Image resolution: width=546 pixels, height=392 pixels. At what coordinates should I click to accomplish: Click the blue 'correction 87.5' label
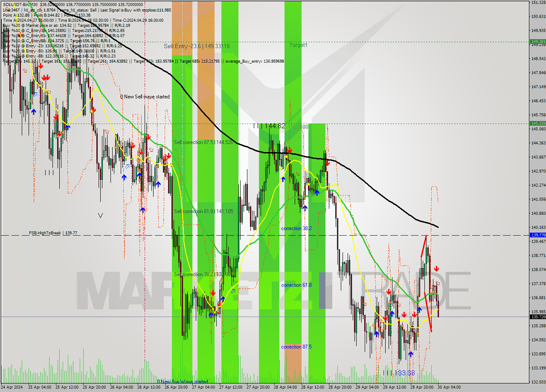(x=296, y=347)
